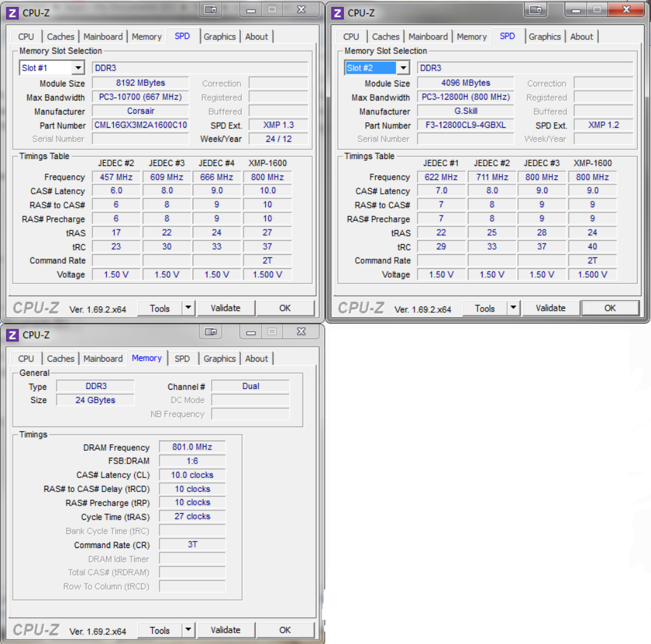Image resolution: width=651 pixels, height=644 pixels.
Task: Click Week/Year value 24 / 12
Action: [x=278, y=139]
